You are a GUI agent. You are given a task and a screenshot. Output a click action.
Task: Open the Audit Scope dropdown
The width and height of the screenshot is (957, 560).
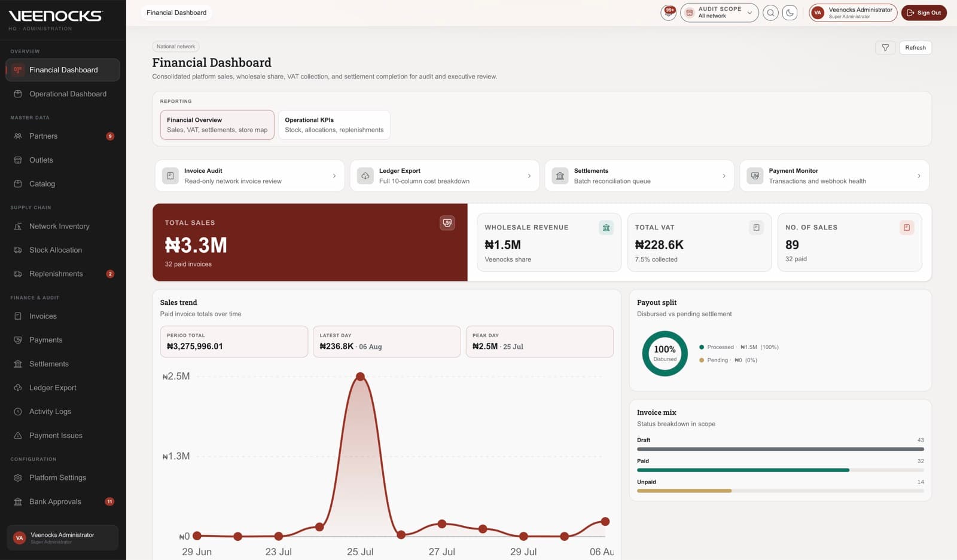(x=719, y=13)
